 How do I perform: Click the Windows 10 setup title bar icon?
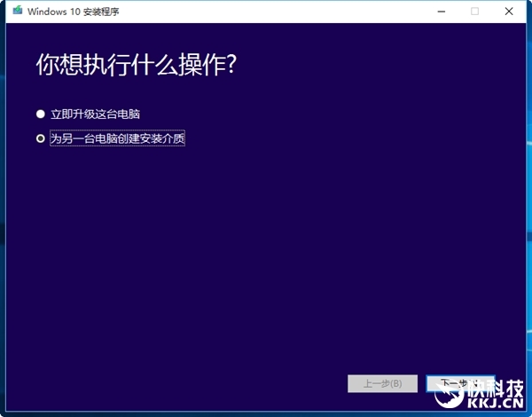coord(17,12)
